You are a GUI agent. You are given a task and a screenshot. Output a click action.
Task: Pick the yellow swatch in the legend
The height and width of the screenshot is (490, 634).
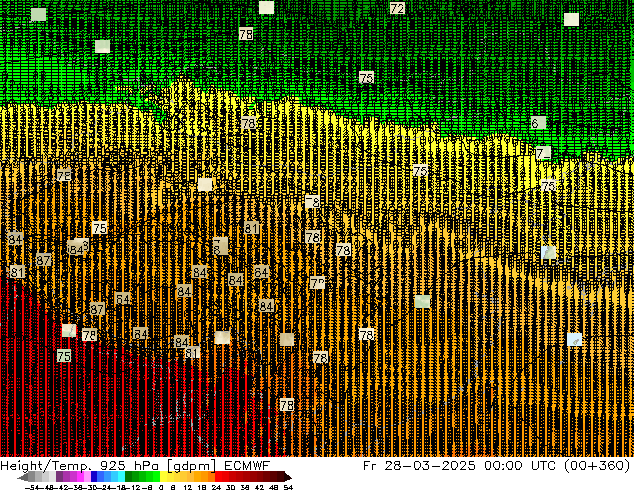(x=163, y=477)
